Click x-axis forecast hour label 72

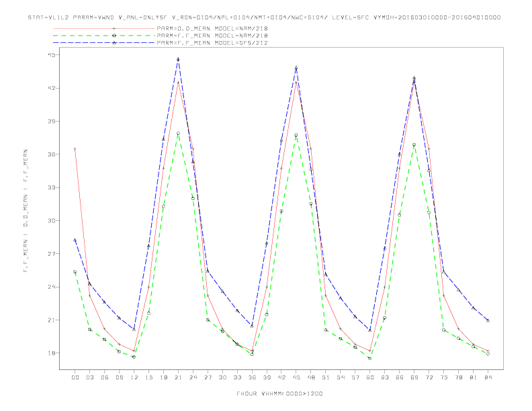(x=429, y=377)
